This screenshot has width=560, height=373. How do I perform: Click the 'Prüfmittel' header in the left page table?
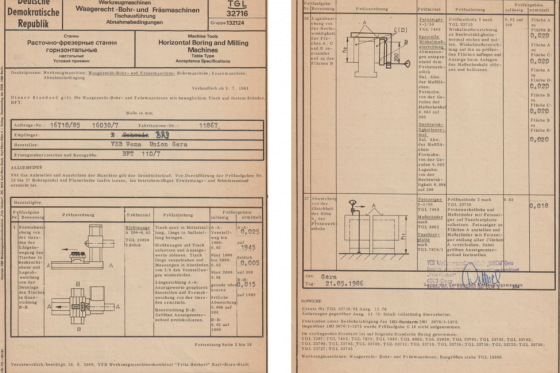(x=139, y=215)
